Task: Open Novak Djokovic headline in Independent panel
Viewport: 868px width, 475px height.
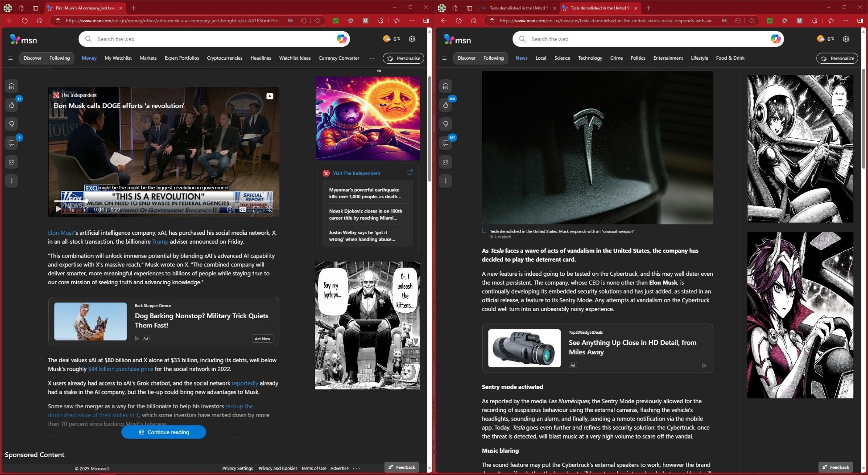Action: pos(365,214)
